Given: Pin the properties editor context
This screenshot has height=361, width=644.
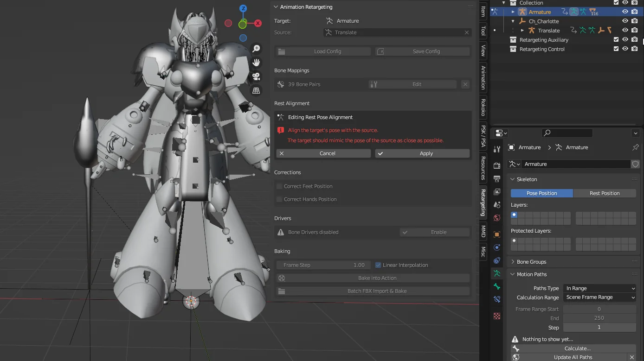Looking at the screenshot, I should (636, 147).
